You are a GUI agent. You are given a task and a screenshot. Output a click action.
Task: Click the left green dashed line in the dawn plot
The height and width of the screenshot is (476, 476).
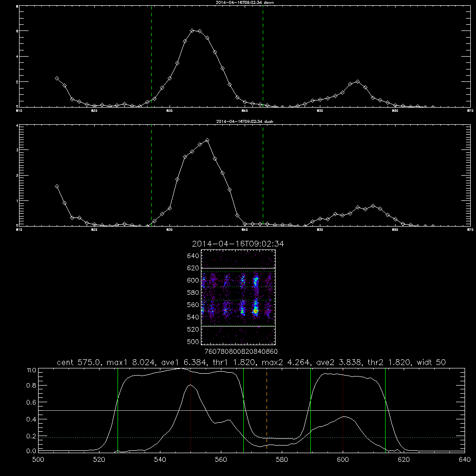coord(151,57)
